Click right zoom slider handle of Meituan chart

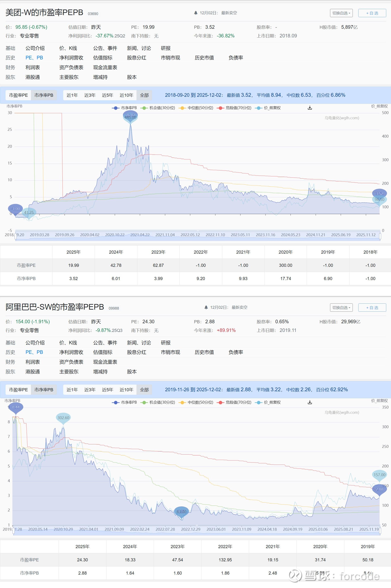[x=380, y=236]
